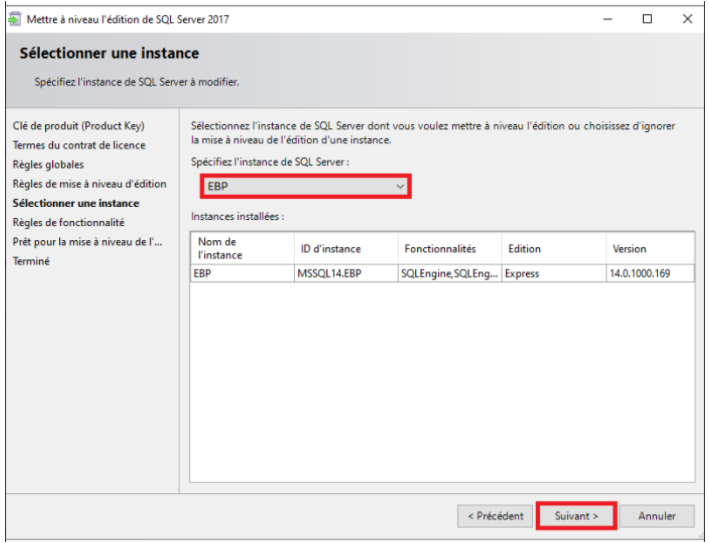Minimize the SQL Server setup window
The width and height of the screenshot is (709, 543).
click(x=608, y=19)
